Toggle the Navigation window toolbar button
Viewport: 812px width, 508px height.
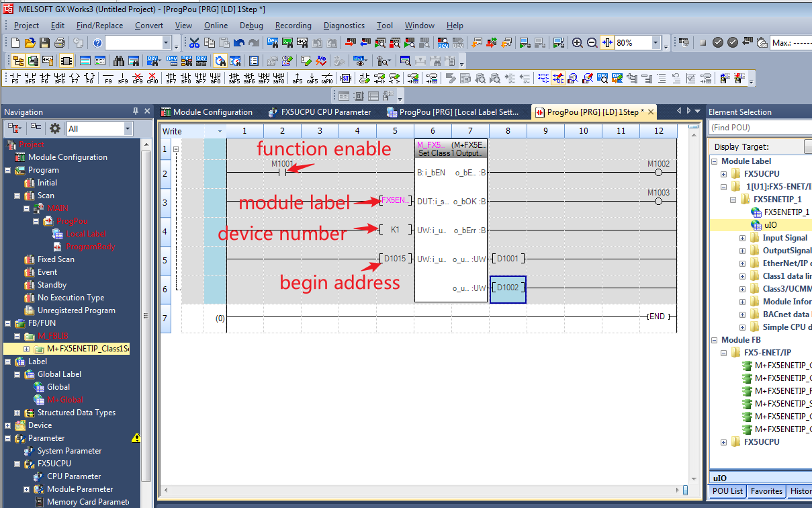pos(17,60)
